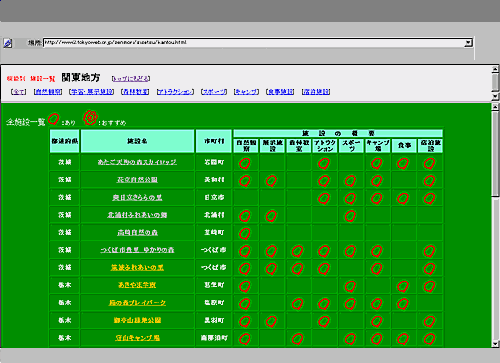Image resolution: width=500 pixels, height=363 pixels.
Task: Open the 奥日立きららの里 facility link
Action: 137,197
